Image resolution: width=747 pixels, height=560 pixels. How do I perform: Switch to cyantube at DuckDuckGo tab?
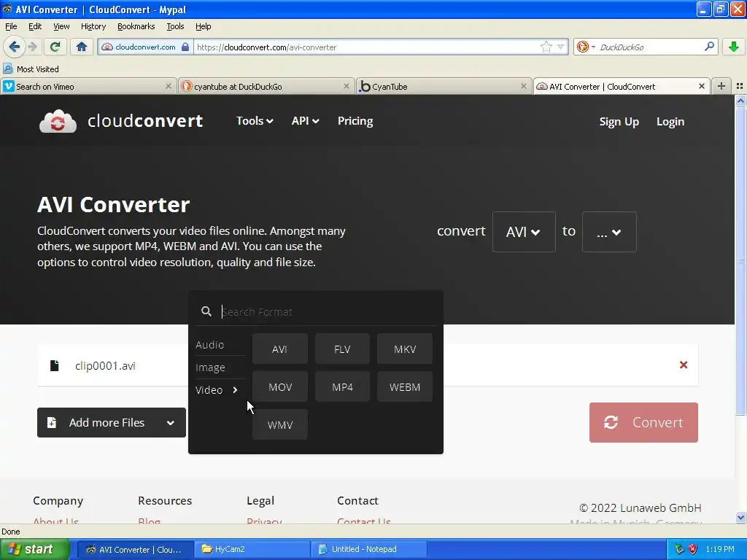click(266, 86)
